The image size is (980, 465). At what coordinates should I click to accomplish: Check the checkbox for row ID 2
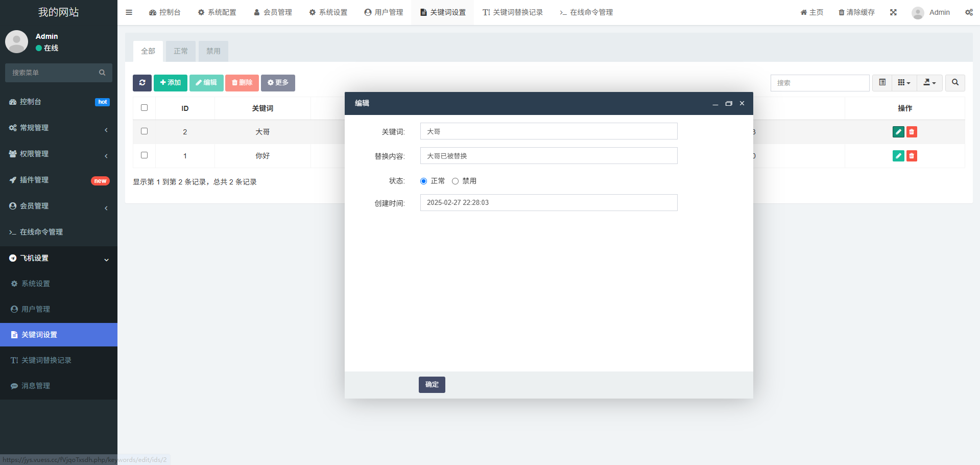coord(144,131)
